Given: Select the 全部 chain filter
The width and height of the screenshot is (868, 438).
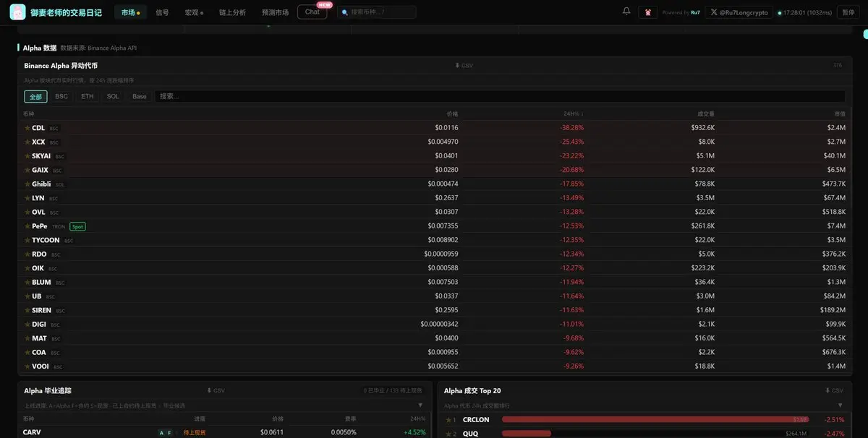Looking at the screenshot, I should 35,96.
